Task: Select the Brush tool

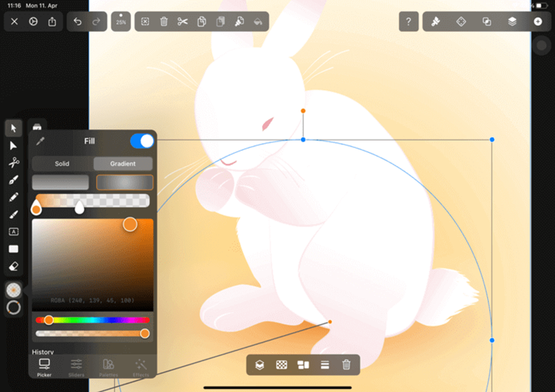Action: [x=14, y=214]
